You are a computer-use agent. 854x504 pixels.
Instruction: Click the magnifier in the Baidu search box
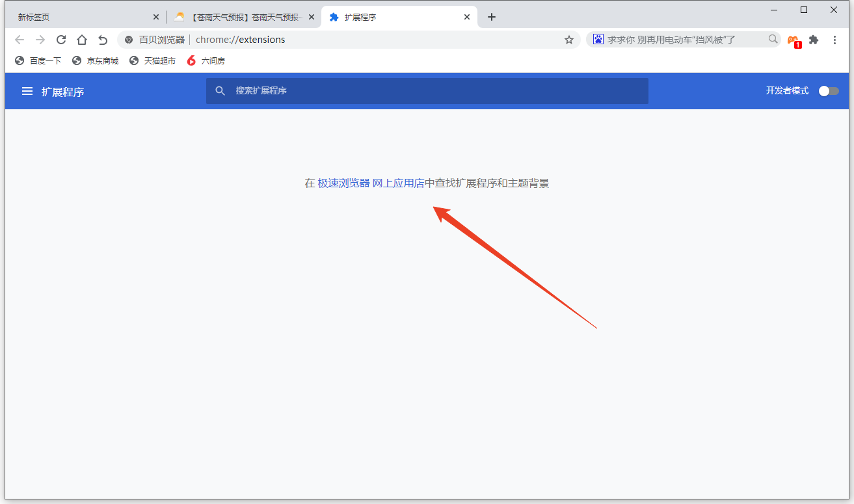click(x=773, y=39)
